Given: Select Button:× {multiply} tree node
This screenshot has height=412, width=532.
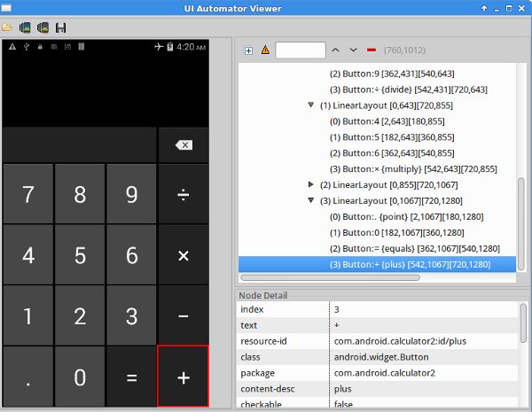Looking at the screenshot, I should tap(413, 169).
